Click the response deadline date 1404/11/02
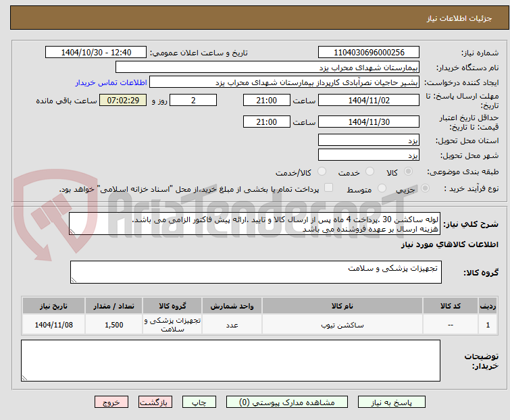Viewport: 510px width, 420px height. [369, 100]
